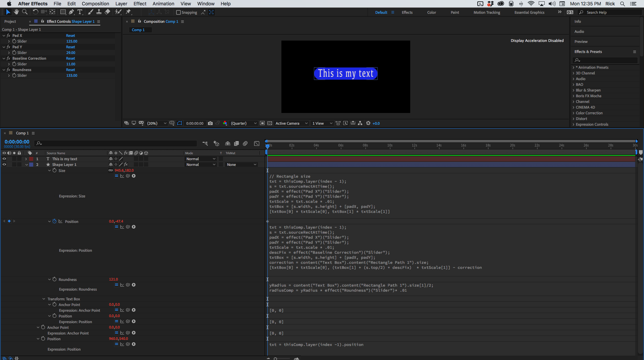Click the snapshot camera icon
This screenshot has height=360, width=644.
click(210, 123)
